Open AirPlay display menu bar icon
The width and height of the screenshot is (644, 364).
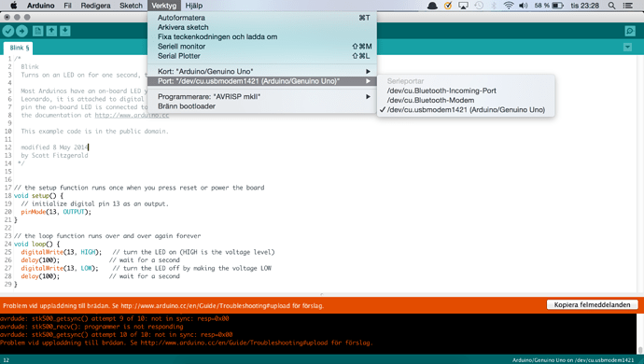pyautogui.click(x=463, y=6)
